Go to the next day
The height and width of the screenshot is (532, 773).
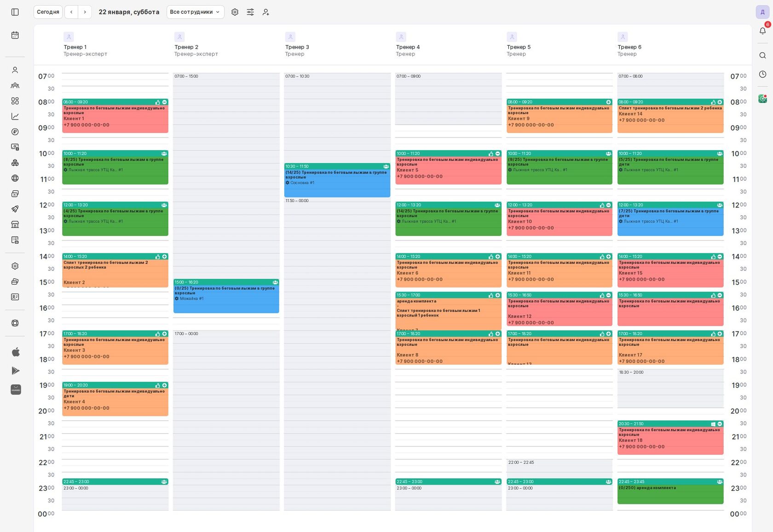click(x=85, y=12)
